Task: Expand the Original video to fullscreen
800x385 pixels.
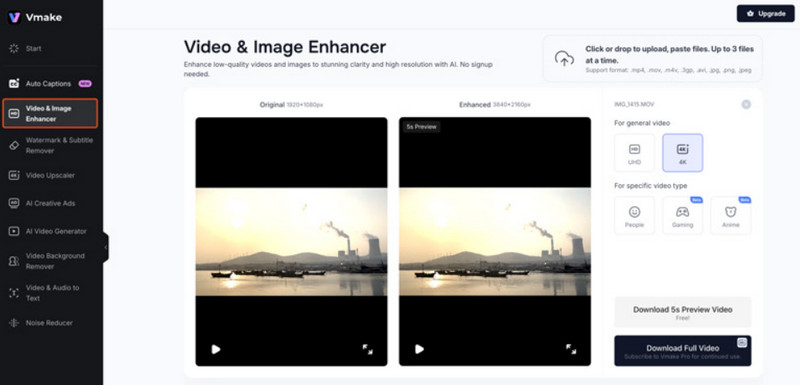Action: pyautogui.click(x=367, y=349)
